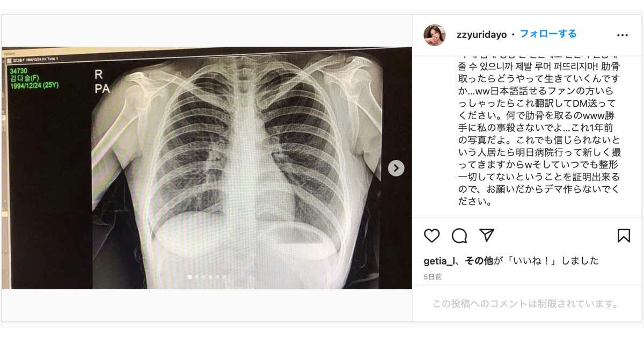This screenshot has height=337, width=644.
Task: Open zzyuridayo profile avatar
Action: point(435,35)
